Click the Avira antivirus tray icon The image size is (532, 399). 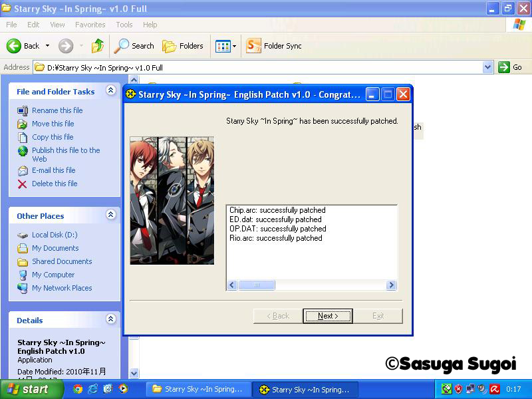click(495, 389)
